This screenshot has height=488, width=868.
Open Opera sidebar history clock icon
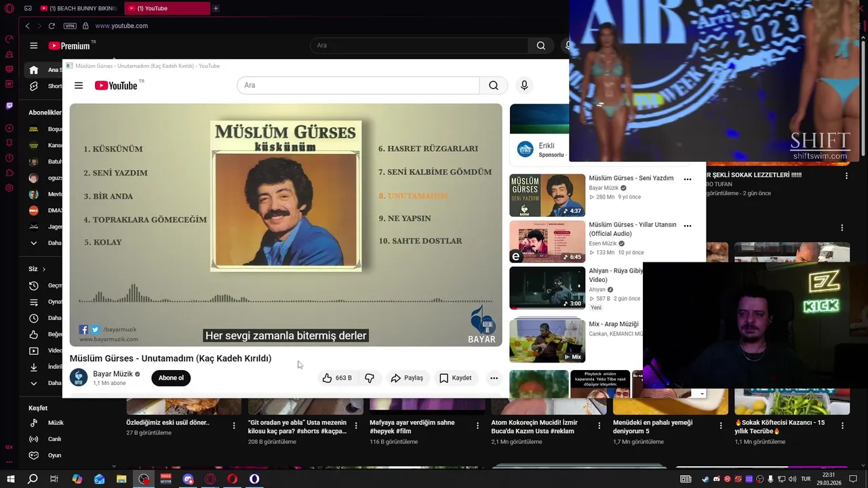coord(9,158)
